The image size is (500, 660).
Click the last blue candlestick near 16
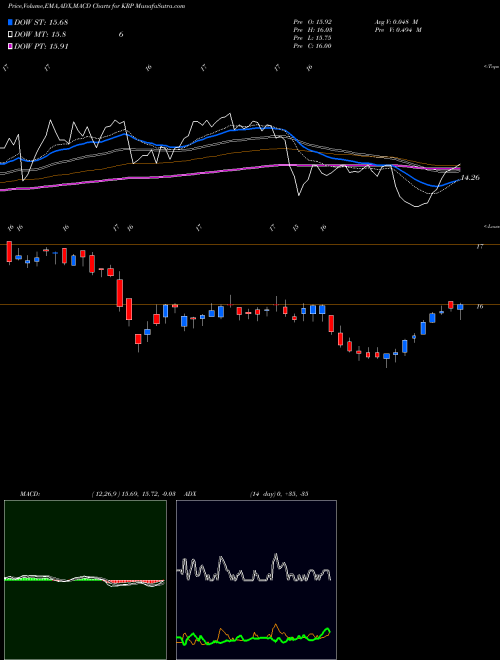[x=460, y=307]
